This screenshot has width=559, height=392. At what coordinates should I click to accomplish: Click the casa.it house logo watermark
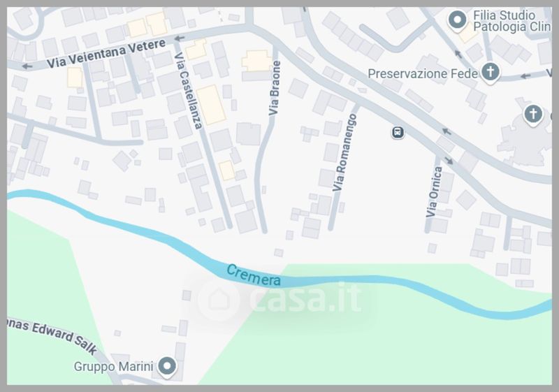[219, 298]
